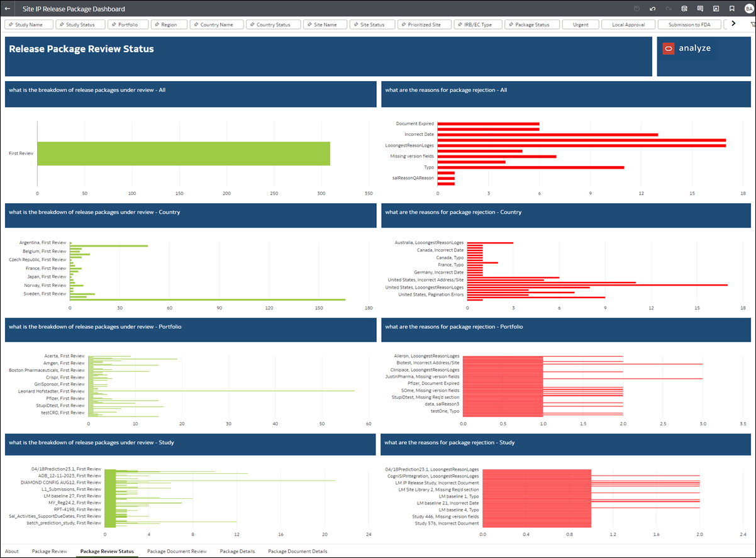The width and height of the screenshot is (756, 558).
Task: Click the redo arrow icon
Action: point(668,9)
